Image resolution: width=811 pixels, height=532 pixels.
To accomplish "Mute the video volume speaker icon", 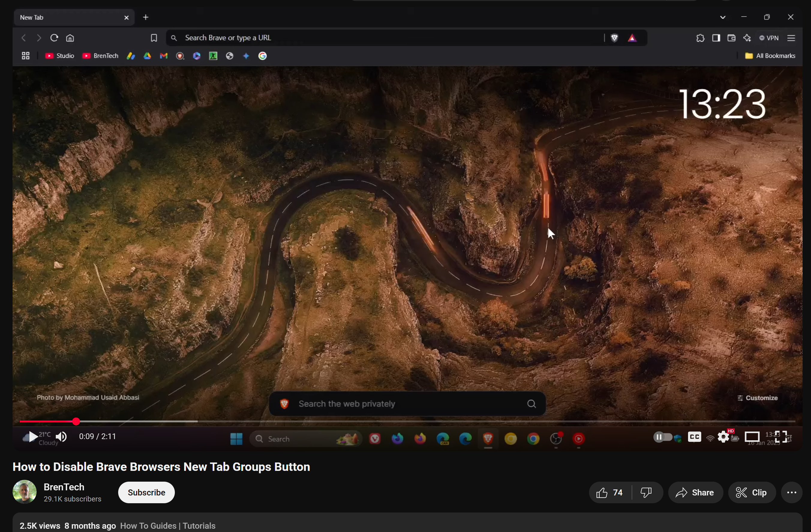I will [62, 437].
